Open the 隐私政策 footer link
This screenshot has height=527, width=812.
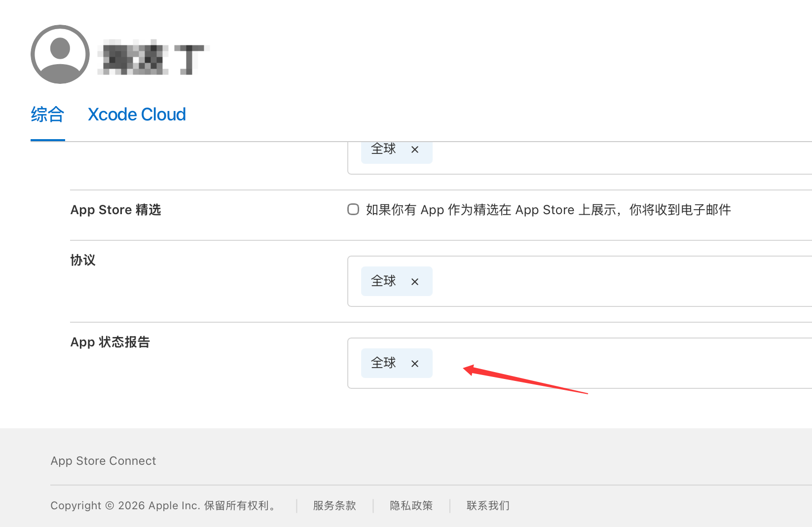[411, 506]
